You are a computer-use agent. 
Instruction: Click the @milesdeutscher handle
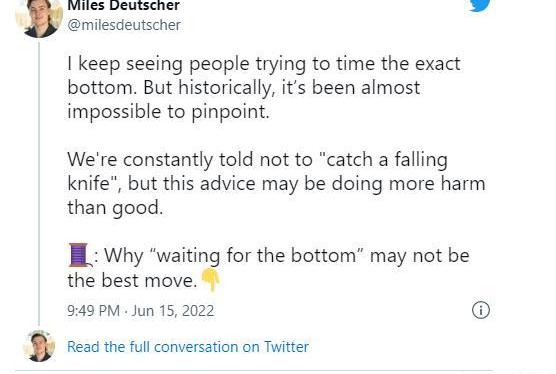(124, 25)
